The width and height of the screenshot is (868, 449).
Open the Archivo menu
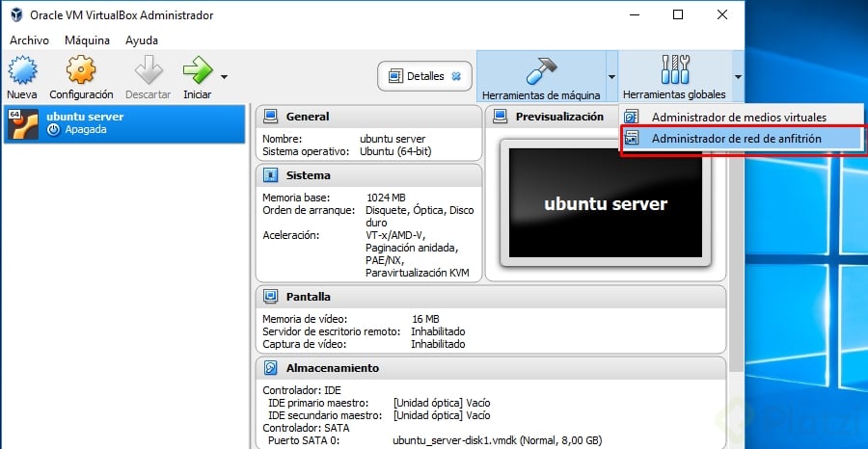[29, 40]
